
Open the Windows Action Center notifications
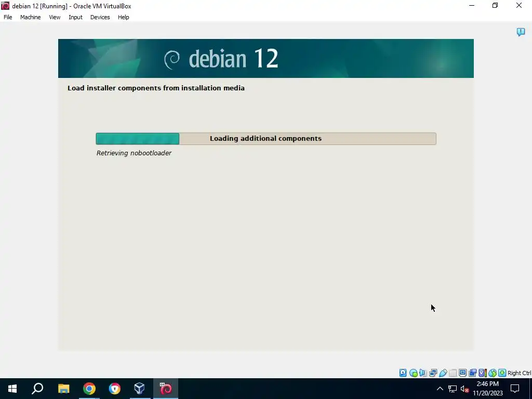click(515, 389)
